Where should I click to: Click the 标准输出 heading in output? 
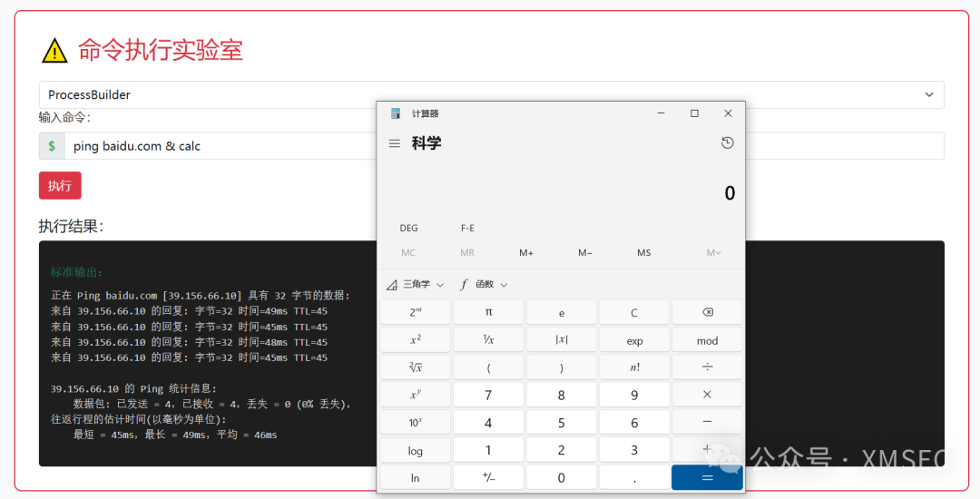pyautogui.click(x=76, y=272)
